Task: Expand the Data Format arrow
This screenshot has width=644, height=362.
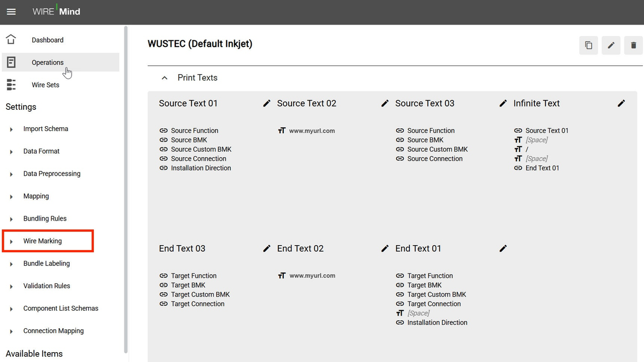Action: point(11,152)
